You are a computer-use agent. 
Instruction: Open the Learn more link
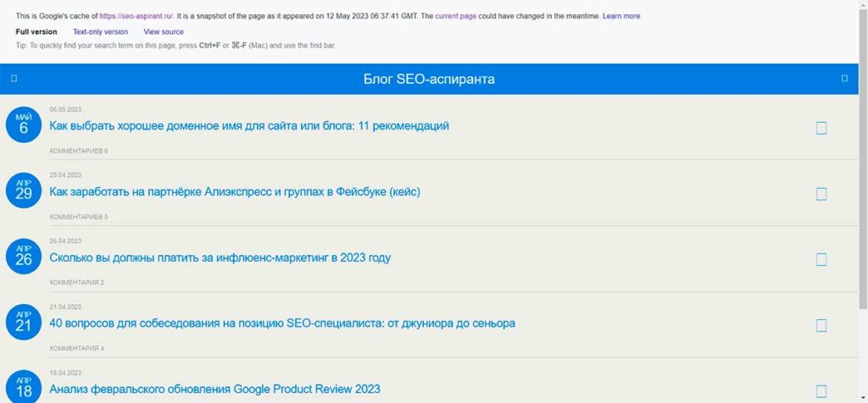click(x=621, y=16)
